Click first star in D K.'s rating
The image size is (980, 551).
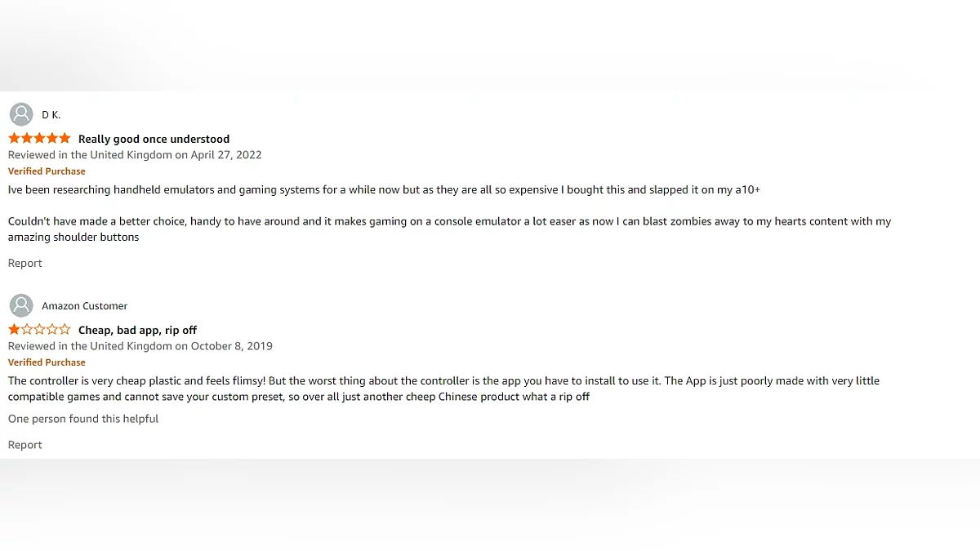coord(15,139)
